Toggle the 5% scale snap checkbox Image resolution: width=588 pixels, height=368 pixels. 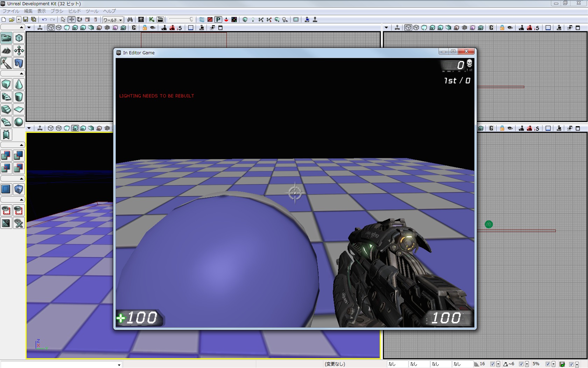(548, 364)
